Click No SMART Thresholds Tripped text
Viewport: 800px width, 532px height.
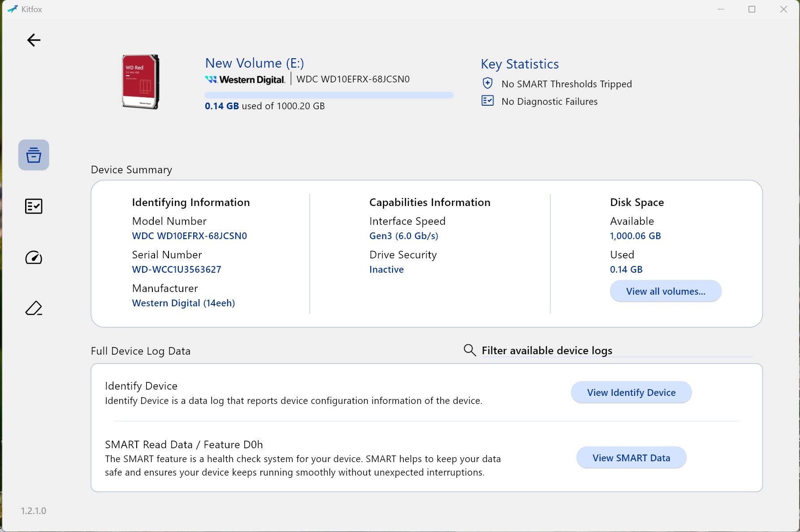(566, 84)
